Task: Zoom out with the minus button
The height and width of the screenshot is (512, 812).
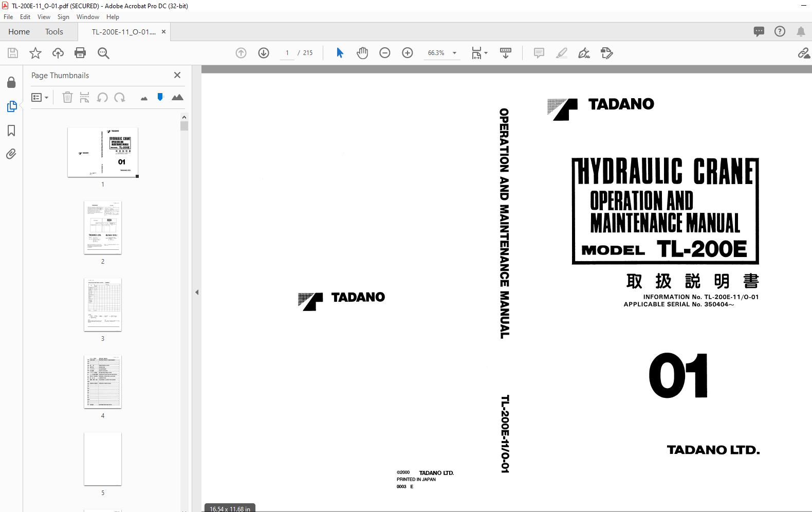Action: [385, 53]
